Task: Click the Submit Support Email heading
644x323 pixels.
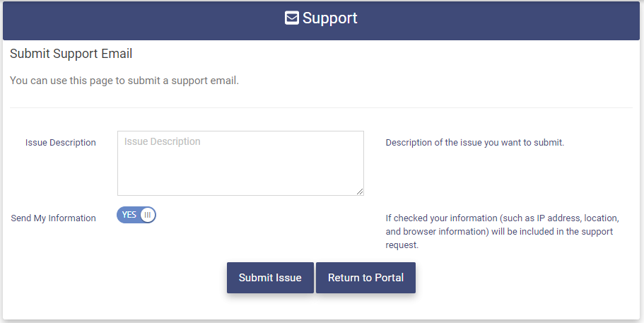Action: point(71,54)
